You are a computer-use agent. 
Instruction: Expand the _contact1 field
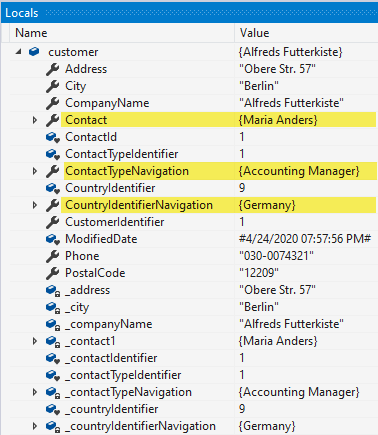coord(35,341)
